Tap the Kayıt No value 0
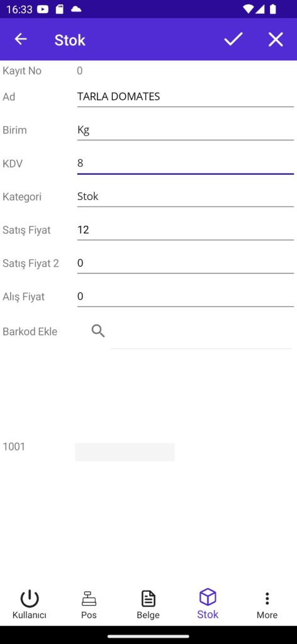 80,71
